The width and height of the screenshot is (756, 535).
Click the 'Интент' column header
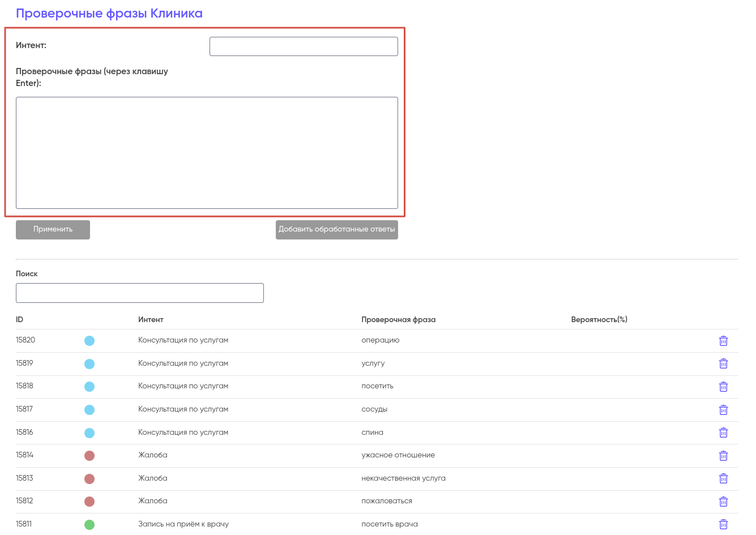click(151, 320)
